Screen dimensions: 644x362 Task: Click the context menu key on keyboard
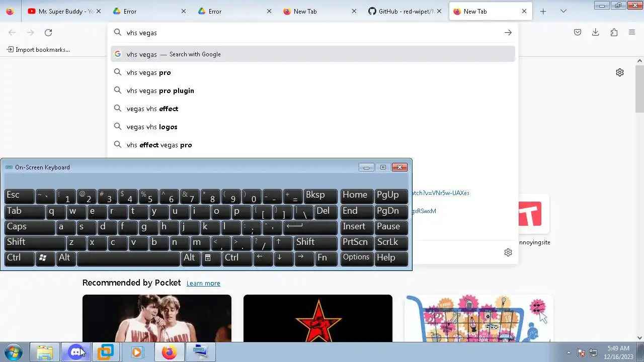[211, 258]
